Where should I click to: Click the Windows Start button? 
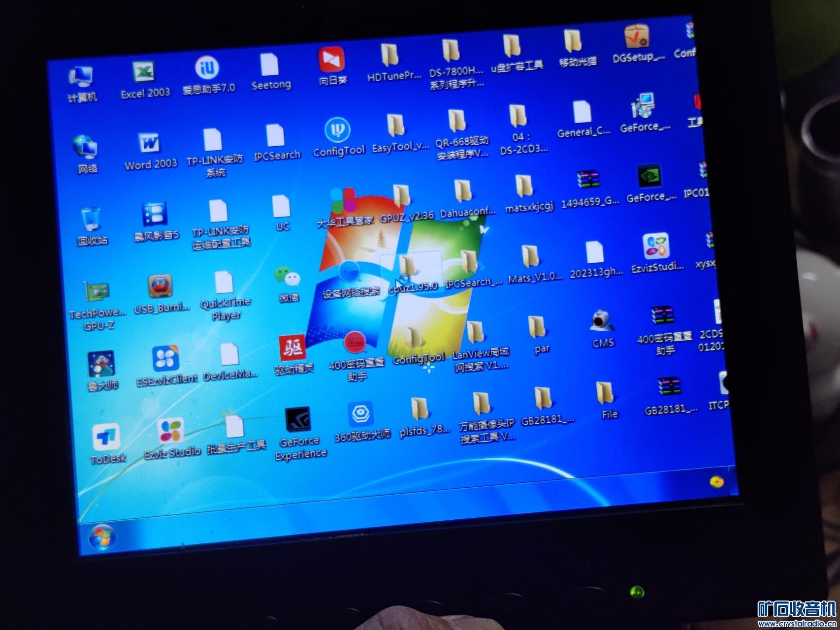pos(102,538)
